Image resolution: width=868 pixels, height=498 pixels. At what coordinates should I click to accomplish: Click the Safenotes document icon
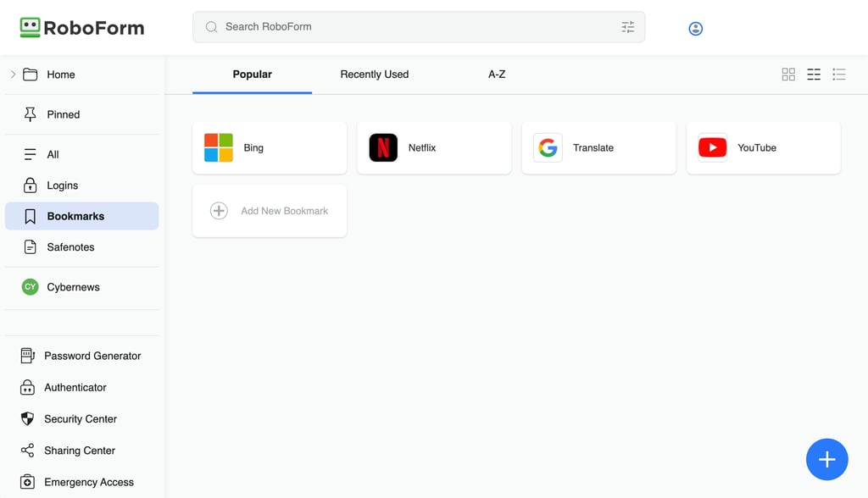point(31,247)
